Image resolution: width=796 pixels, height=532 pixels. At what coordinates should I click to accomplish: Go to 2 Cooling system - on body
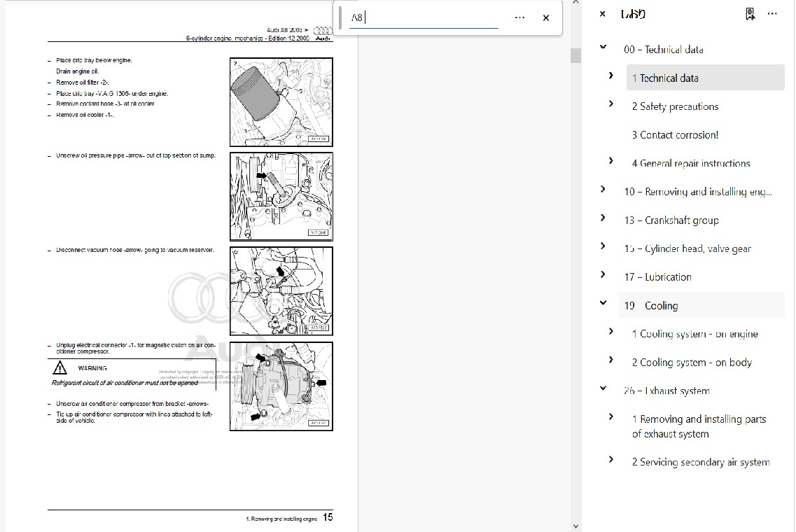(x=692, y=362)
